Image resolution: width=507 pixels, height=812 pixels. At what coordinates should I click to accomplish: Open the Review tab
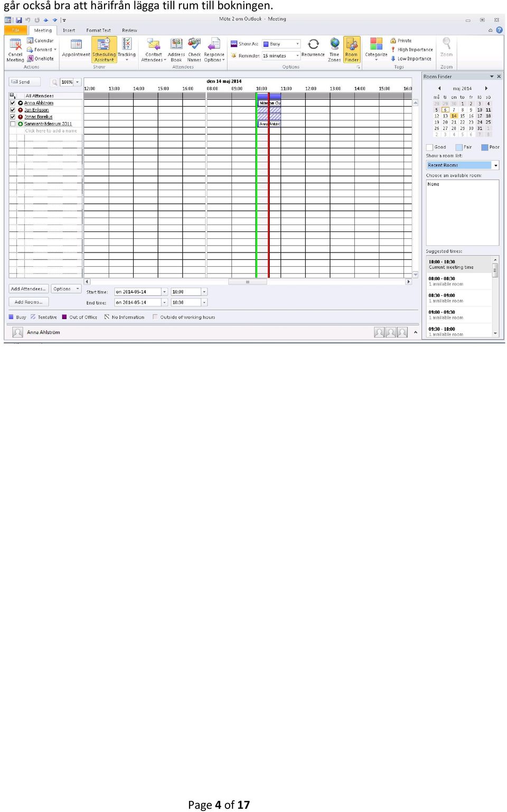pos(129,30)
